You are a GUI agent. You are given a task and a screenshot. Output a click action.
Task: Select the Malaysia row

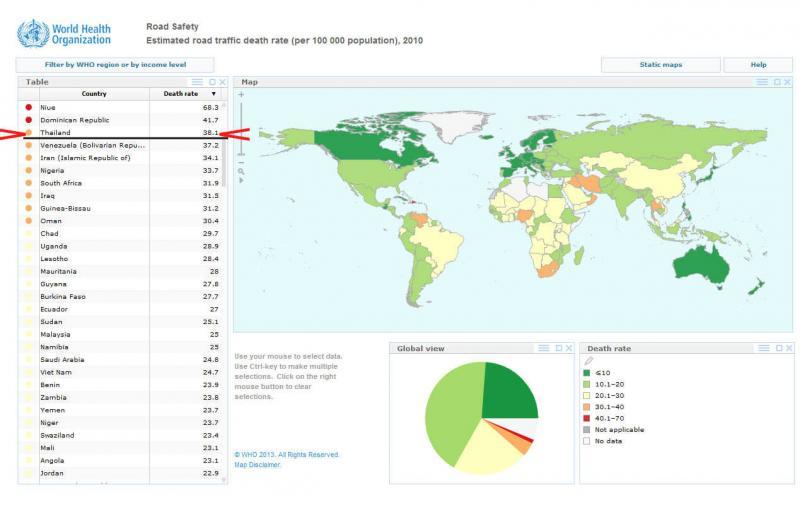tap(122, 335)
